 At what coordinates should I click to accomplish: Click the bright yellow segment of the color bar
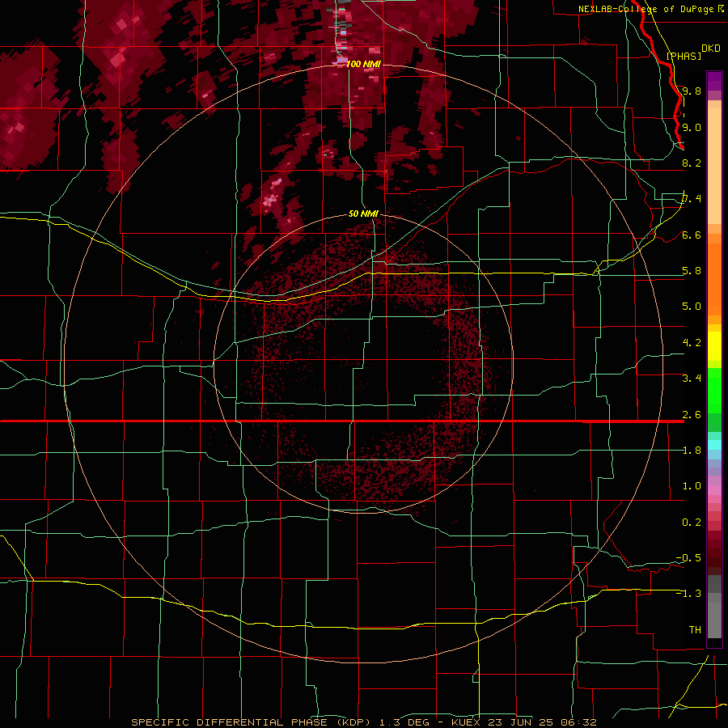714,346
